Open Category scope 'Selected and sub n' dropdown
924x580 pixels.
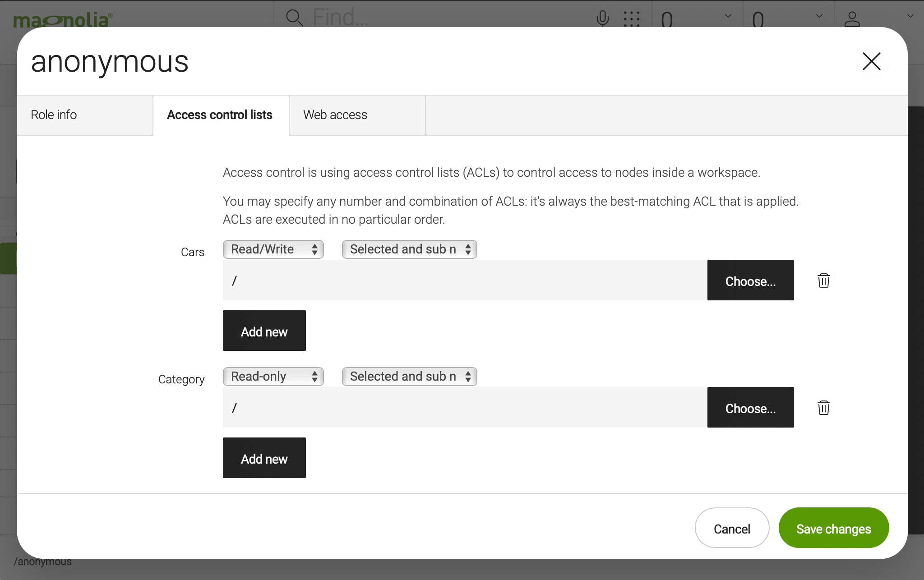409,377
